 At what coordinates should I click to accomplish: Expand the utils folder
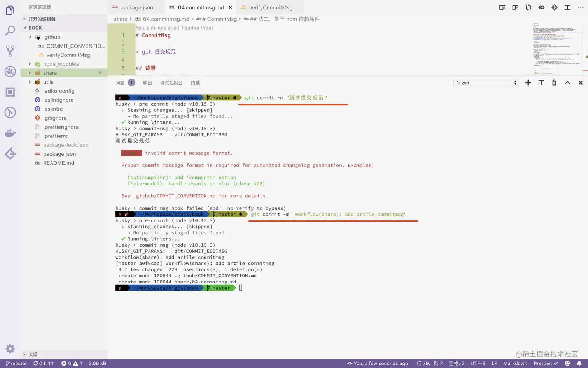(x=30, y=82)
